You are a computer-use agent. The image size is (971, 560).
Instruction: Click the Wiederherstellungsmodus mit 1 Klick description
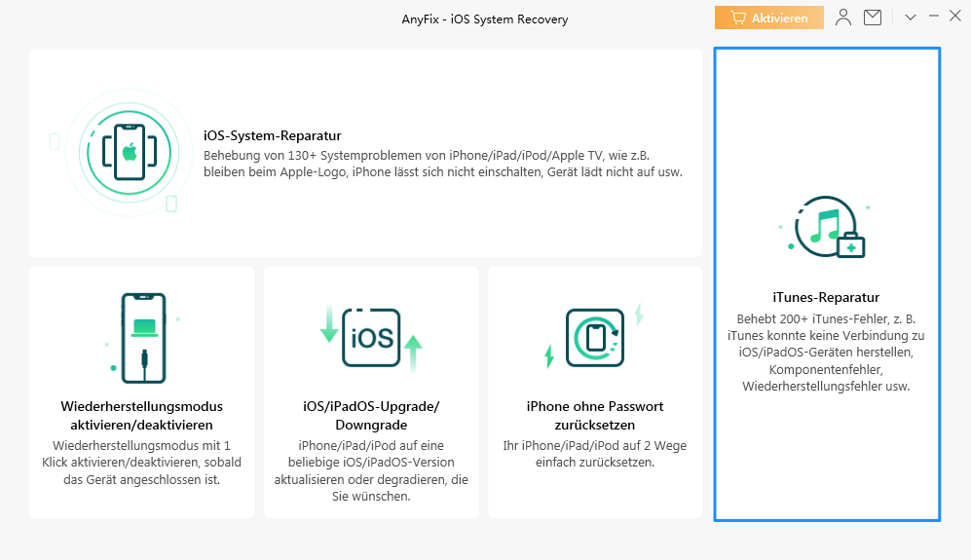pos(142,463)
